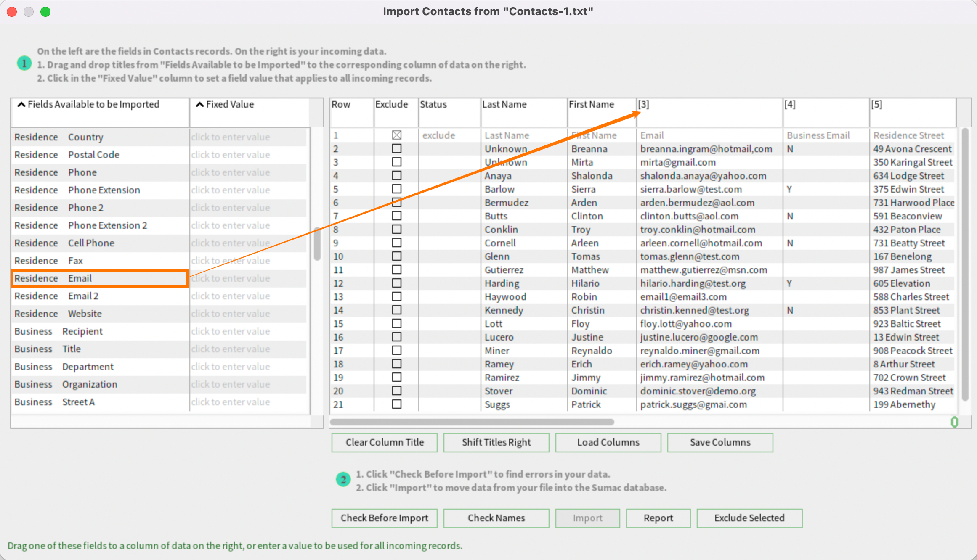Click Exclude Selected
Screen dimensions: 977x560
coord(750,518)
